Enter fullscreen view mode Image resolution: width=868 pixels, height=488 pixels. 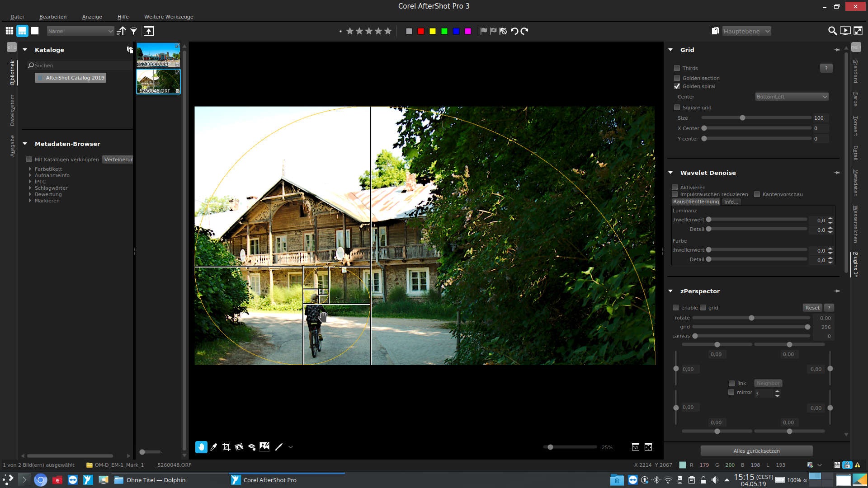pyautogui.click(x=858, y=31)
